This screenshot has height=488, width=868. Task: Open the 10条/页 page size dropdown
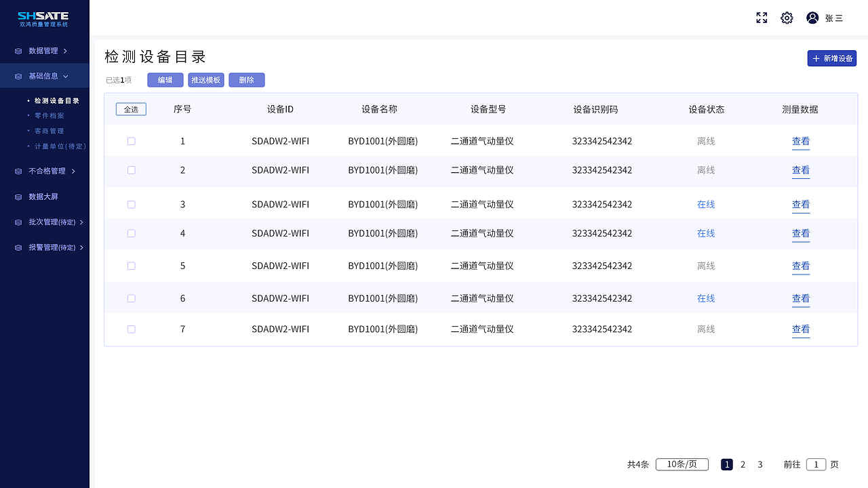(682, 464)
